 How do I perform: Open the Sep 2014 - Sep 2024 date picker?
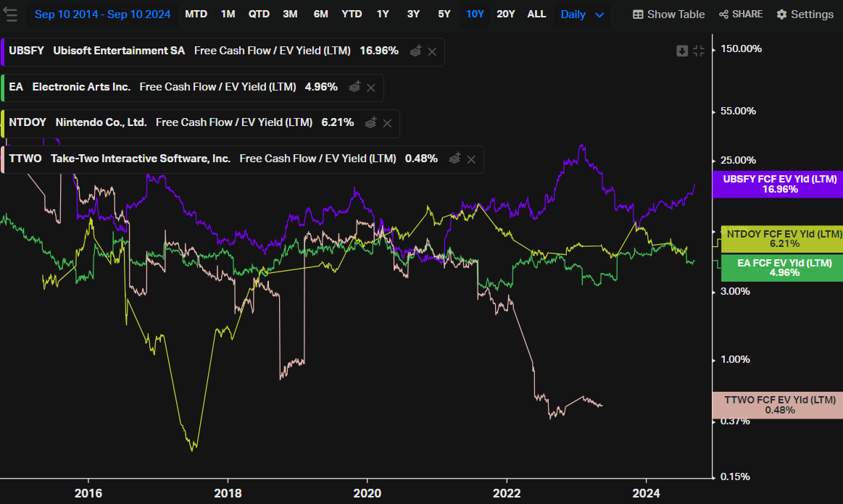click(x=102, y=14)
